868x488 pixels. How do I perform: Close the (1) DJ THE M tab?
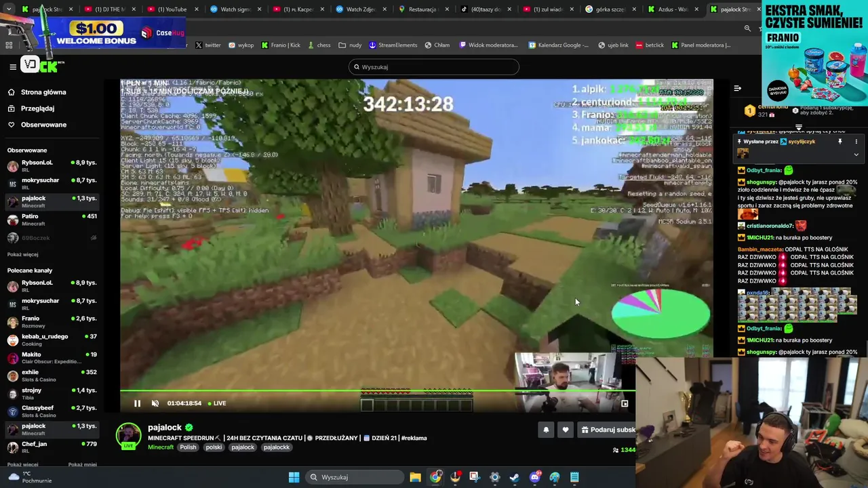coord(134,9)
